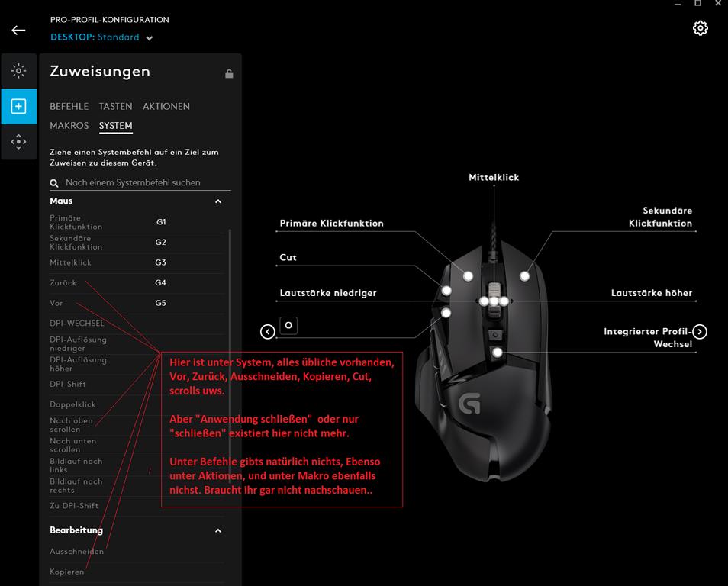The width and height of the screenshot is (728, 586).
Task: Select Bildlauf nach rechts command
Action: tap(76, 486)
